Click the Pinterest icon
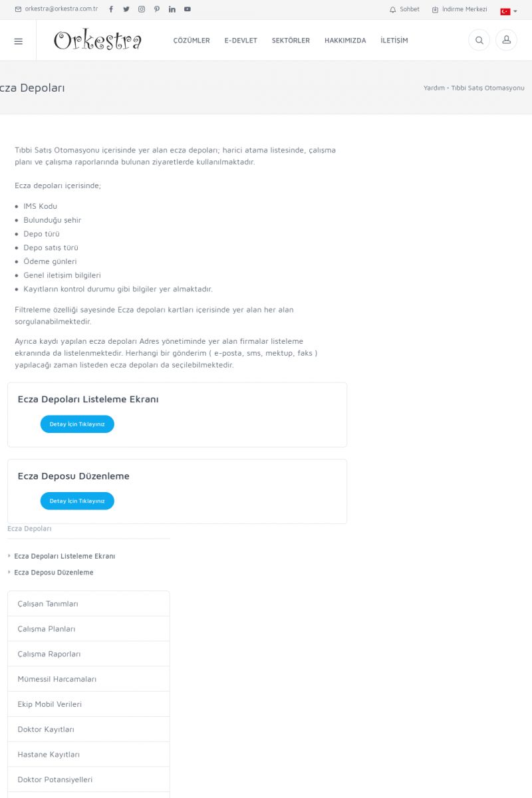Image resolution: width=532 pixels, height=798 pixels. click(157, 9)
